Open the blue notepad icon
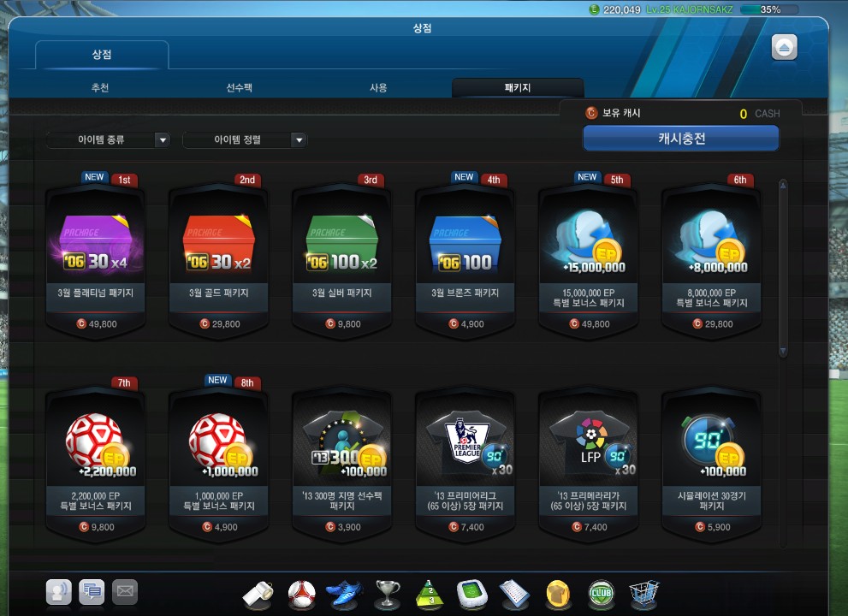 [x=514, y=594]
